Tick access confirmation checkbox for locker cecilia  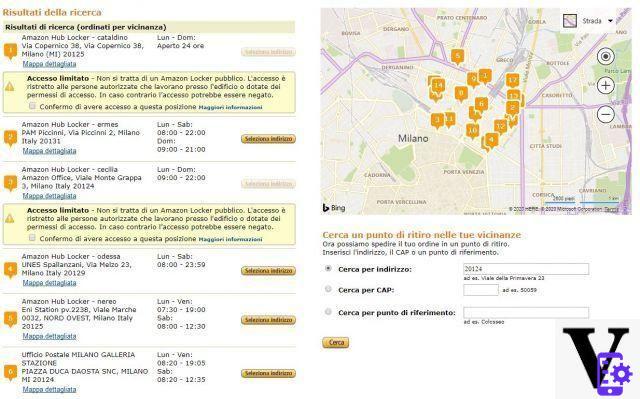[x=32, y=238]
